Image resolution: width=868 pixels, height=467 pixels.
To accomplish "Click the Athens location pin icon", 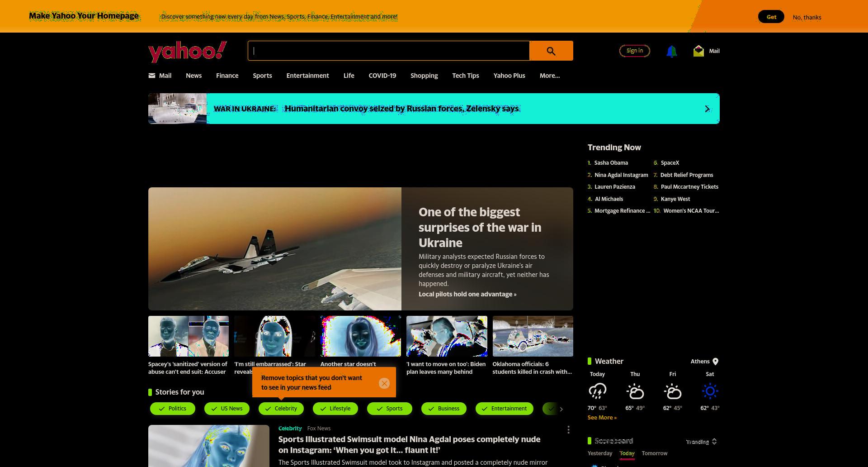I will 715,362.
